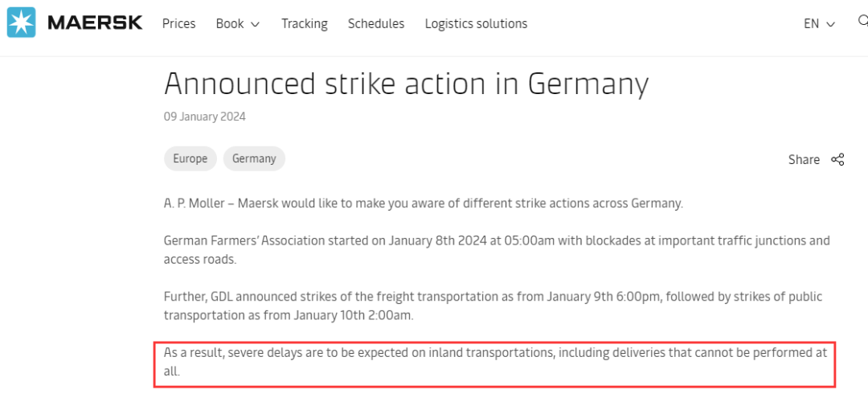Viewport: 868px width, 398px height.
Task: Click the GDL freight strike paragraph
Action: click(x=493, y=306)
